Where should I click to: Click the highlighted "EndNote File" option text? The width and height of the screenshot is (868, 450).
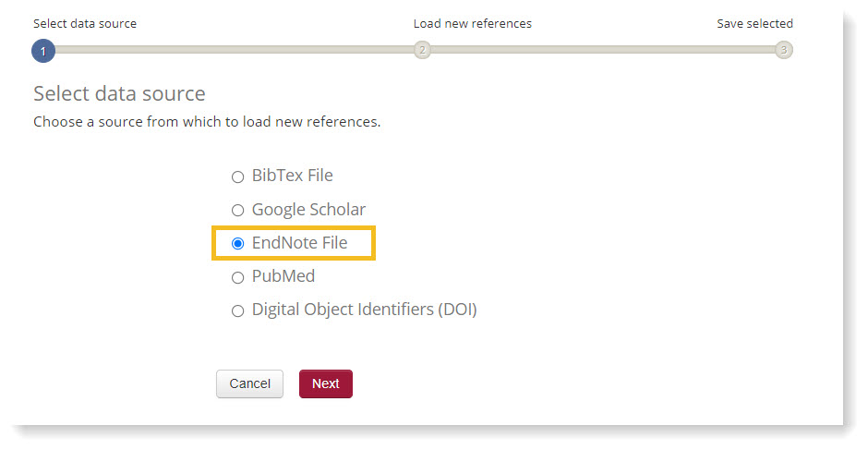click(x=299, y=243)
